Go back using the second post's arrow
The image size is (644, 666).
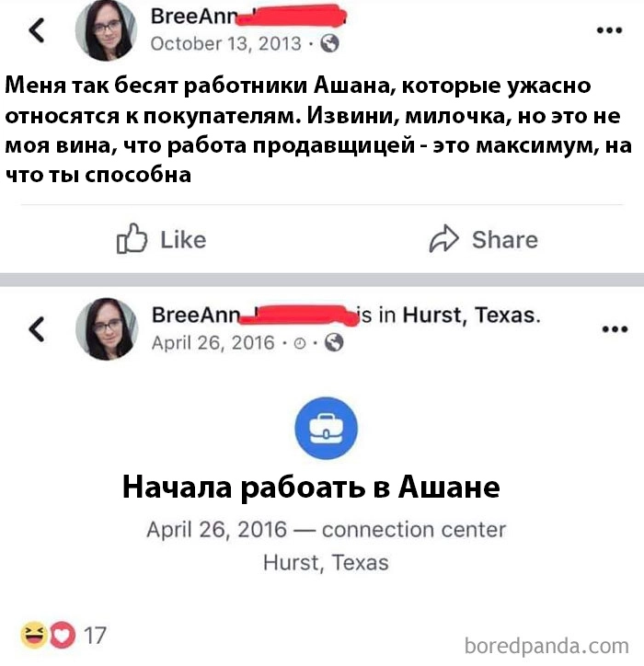coord(37,329)
